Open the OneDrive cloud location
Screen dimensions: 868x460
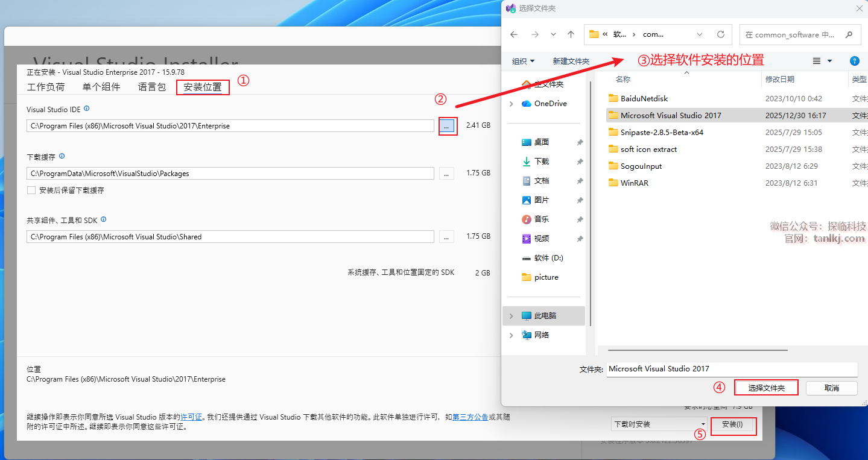[x=550, y=104]
